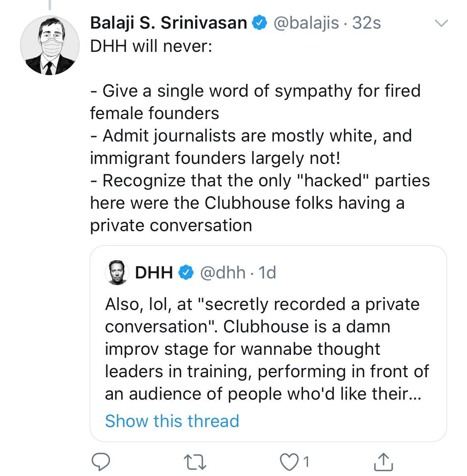
Task: Tap the like count number 1
Action: point(306,462)
